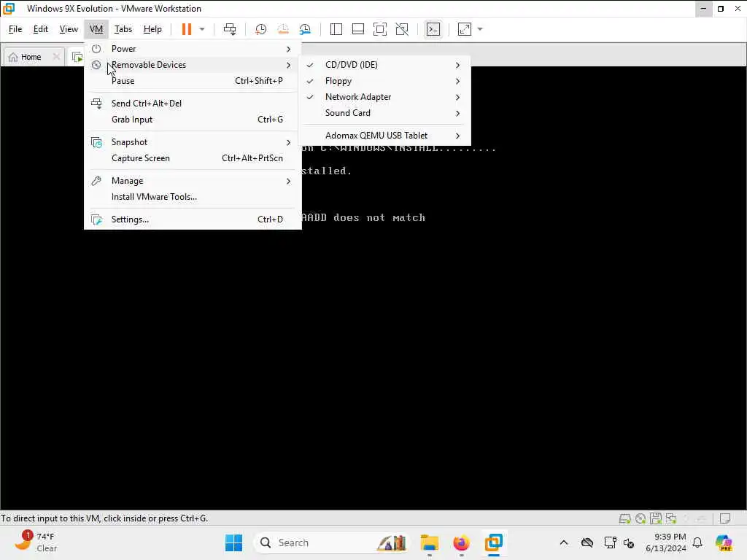Open the weather widget showing 74°F
747x560 pixels.
pyautogui.click(x=36, y=542)
